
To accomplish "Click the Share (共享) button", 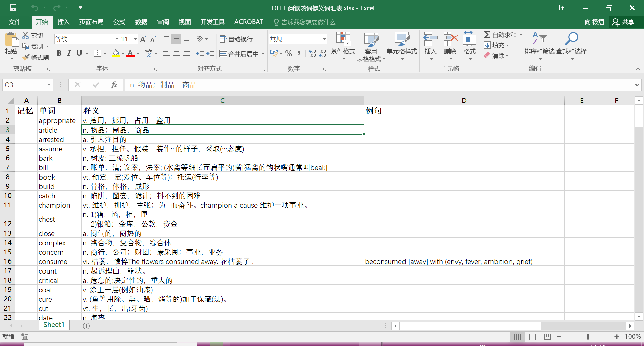I will [624, 22].
